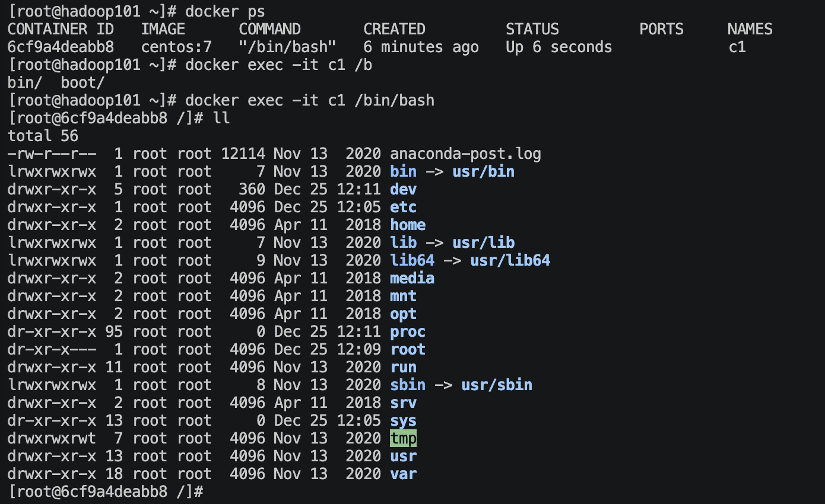Click the var directory name
Viewport: 825px width, 504px height.
click(x=403, y=474)
